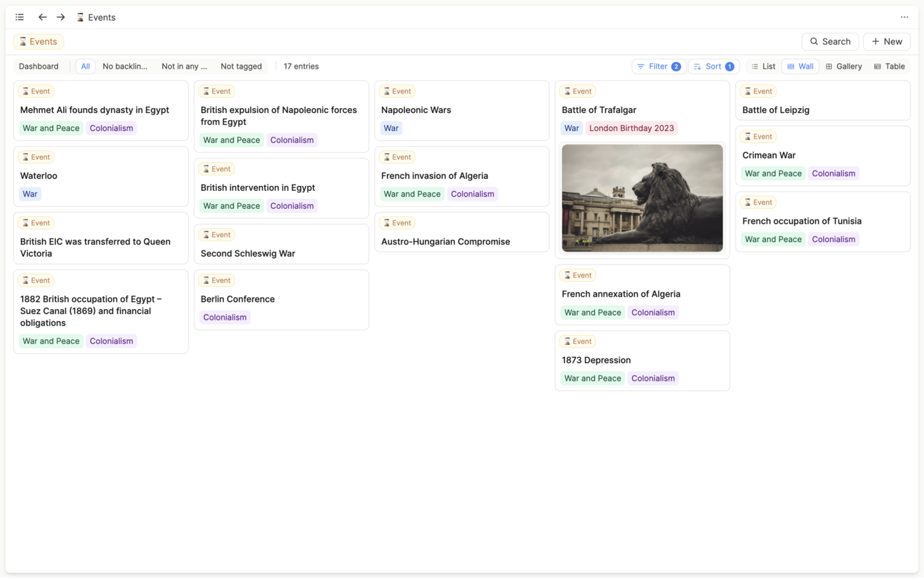Show the No backlinks filter tab
The image size is (924, 578).
pos(124,67)
